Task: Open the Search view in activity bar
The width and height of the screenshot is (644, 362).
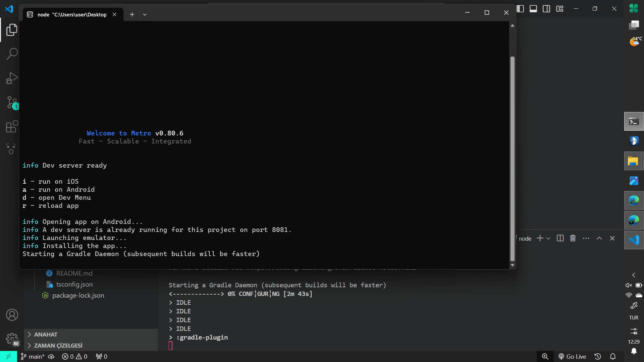Action: [x=12, y=54]
